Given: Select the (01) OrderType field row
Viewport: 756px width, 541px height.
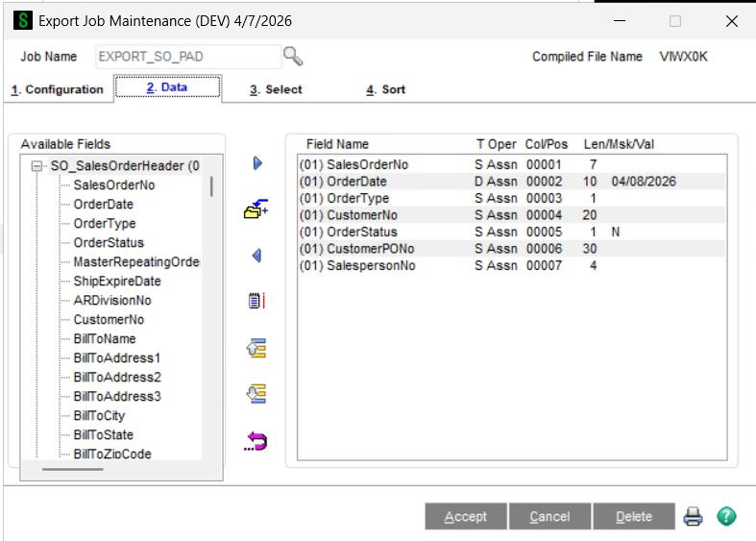Looking at the screenshot, I should point(512,199).
